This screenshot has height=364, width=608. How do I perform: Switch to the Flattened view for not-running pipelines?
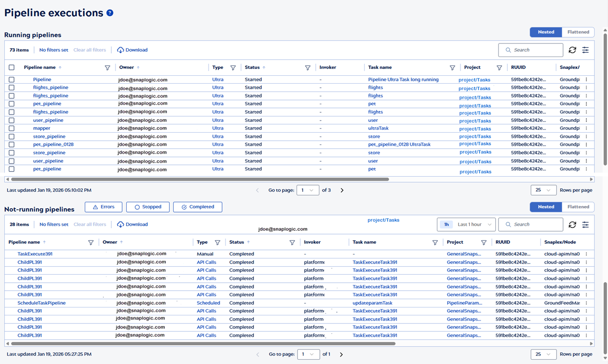(578, 207)
